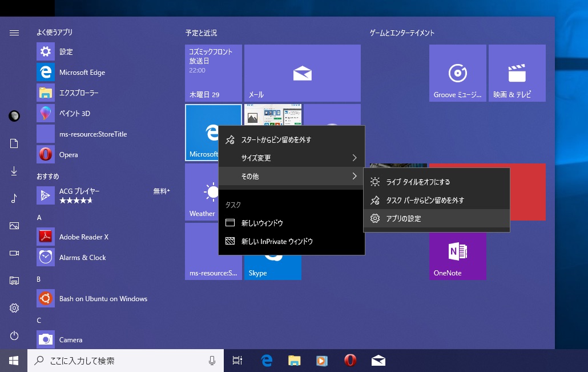
Task: Expand the サイズ変更 submenu
Action: pos(291,158)
